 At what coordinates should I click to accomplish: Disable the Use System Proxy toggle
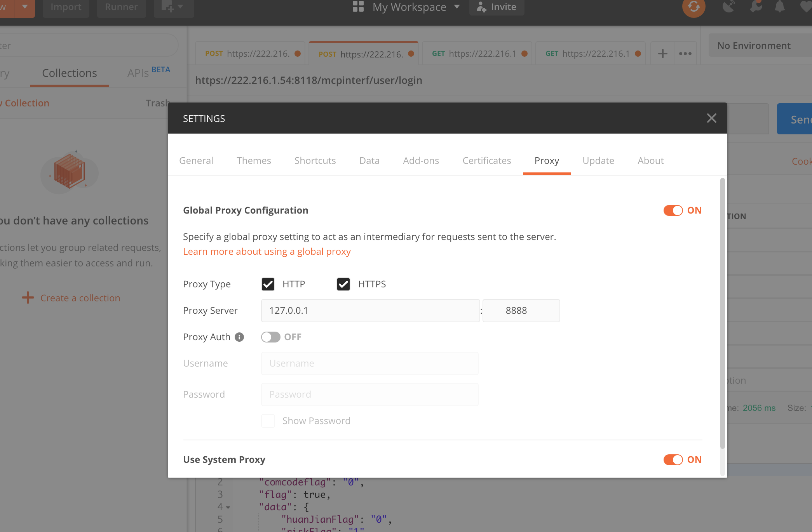(673, 459)
